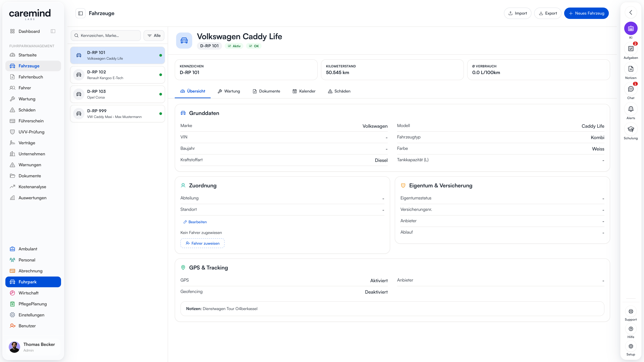Switch to the Wartung tab

(229, 91)
